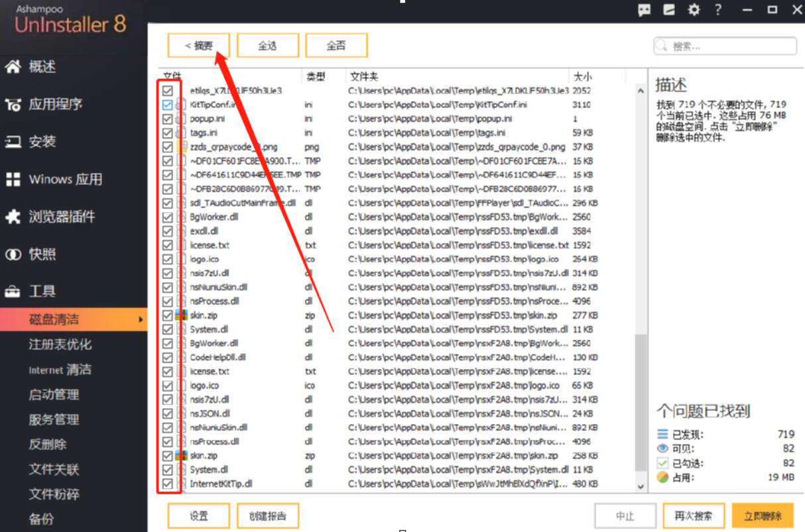805x532 pixels.
Task: Toggle the InternetKitTip.dll checkbox
Action: (x=167, y=484)
